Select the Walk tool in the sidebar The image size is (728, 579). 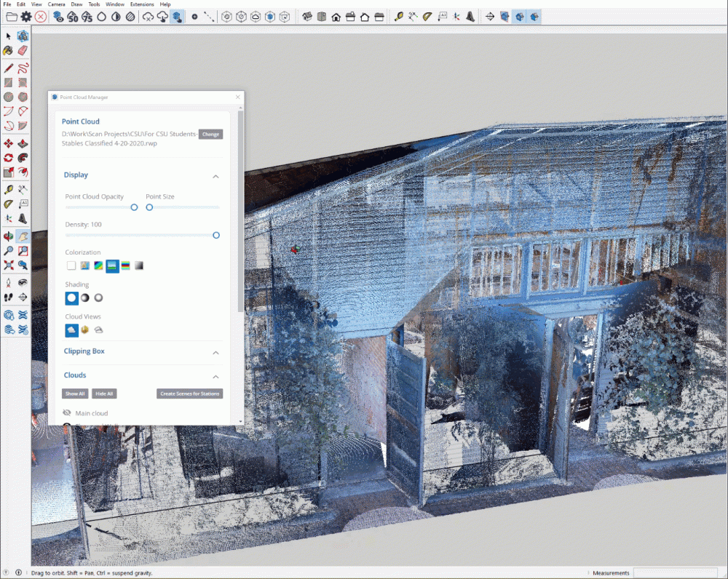tap(9, 297)
